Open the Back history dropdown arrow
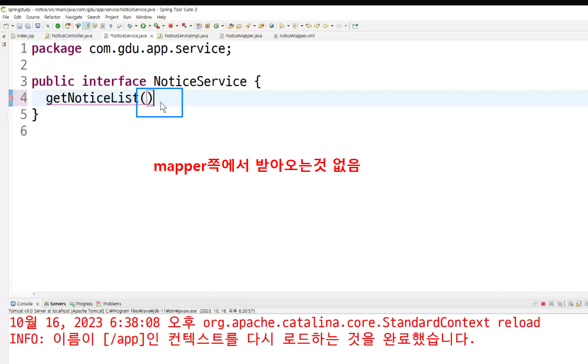Image resolution: width=588 pixels, height=364 pixels. coord(332,26)
